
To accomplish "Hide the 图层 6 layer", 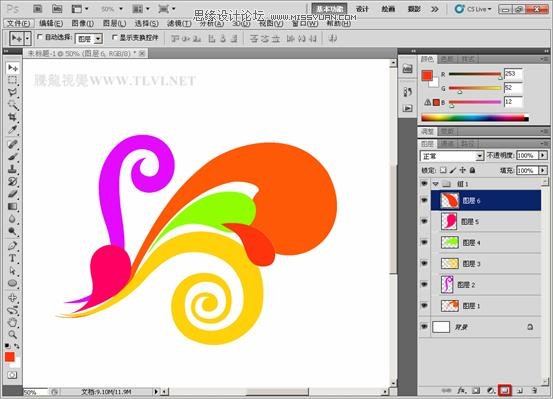I will [424, 200].
